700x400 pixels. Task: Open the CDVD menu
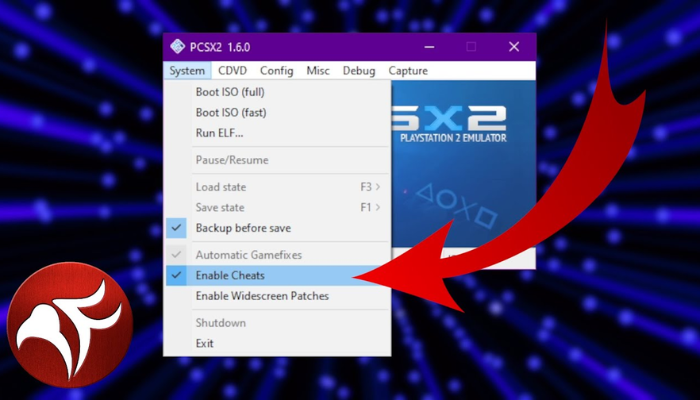tap(232, 71)
